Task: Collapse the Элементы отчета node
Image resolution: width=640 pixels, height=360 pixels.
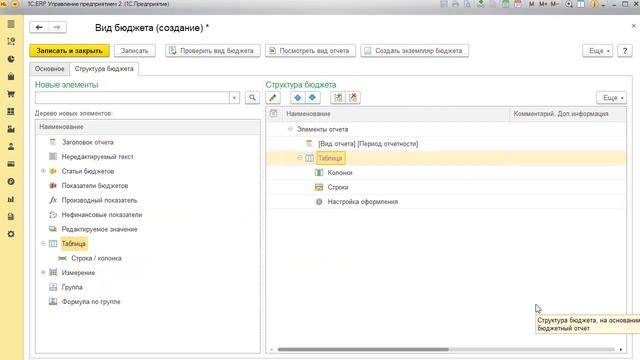Action: coord(290,129)
